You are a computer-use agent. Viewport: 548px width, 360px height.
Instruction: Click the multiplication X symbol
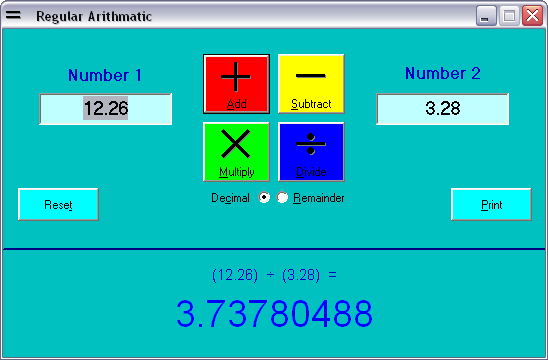point(236,144)
